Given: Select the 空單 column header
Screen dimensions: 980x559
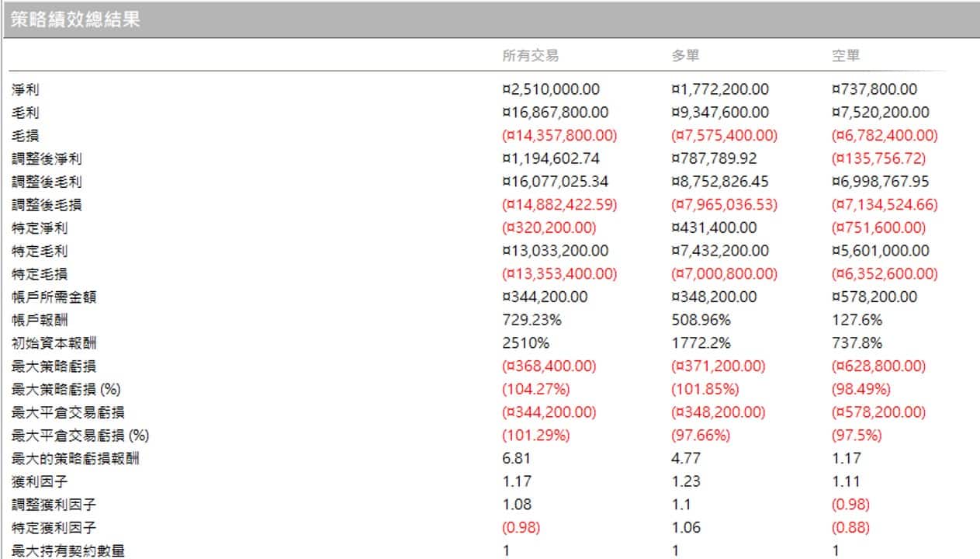Looking at the screenshot, I should pyautogui.click(x=846, y=56).
